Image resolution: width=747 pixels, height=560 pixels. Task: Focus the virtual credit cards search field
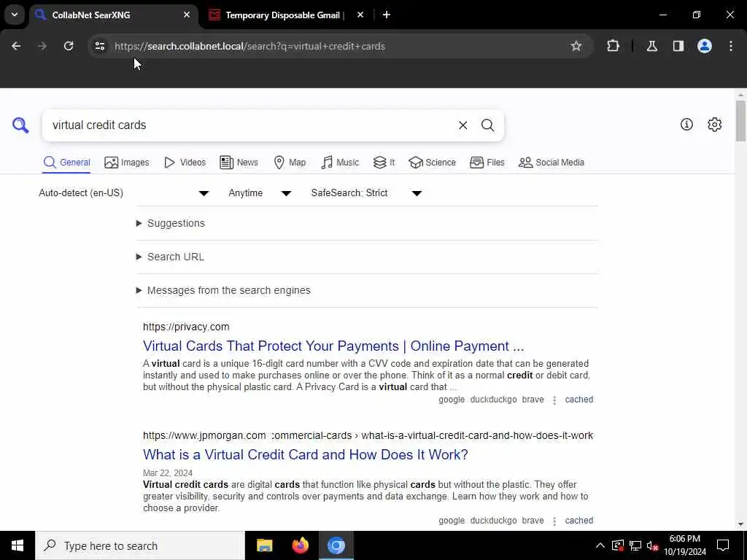click(x=248, y=125)
